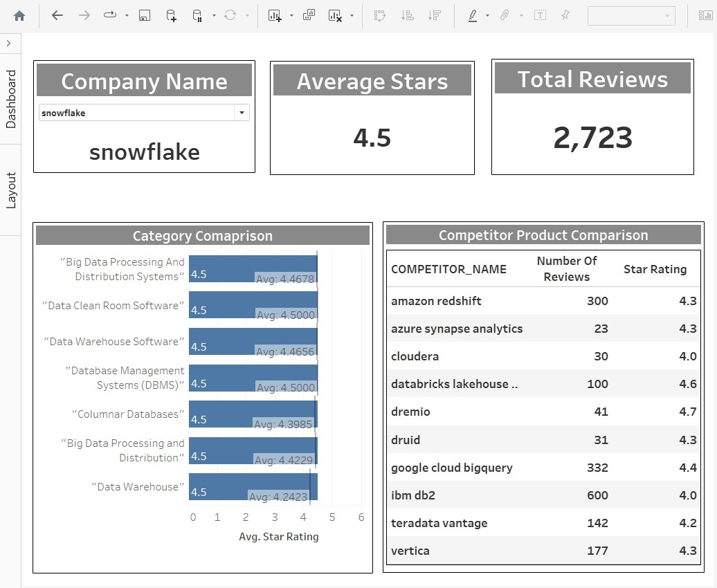Add a new data source from the toolbar
Image resolution: width=717 pixels, height=588 pixels.
click(171, 15)
